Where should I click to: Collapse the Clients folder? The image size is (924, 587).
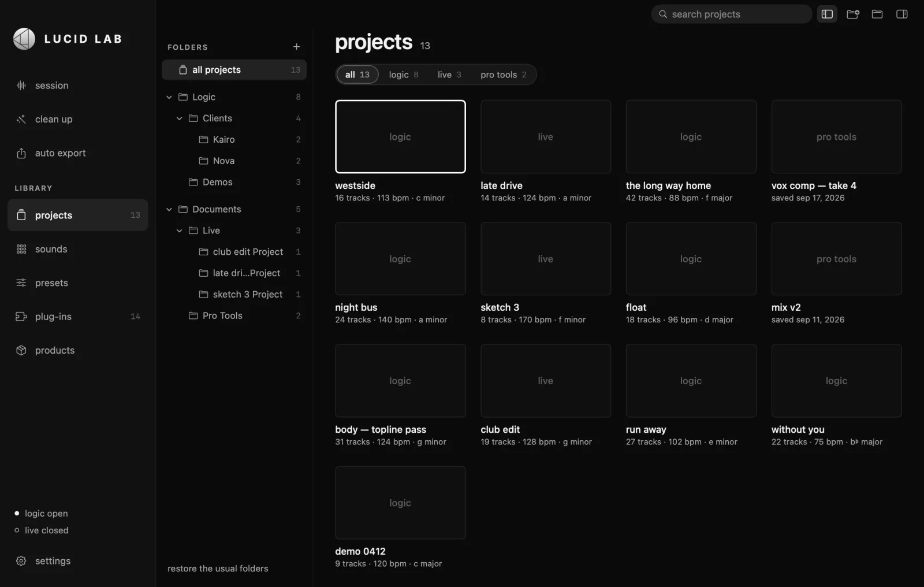click(x=180, y=118)
